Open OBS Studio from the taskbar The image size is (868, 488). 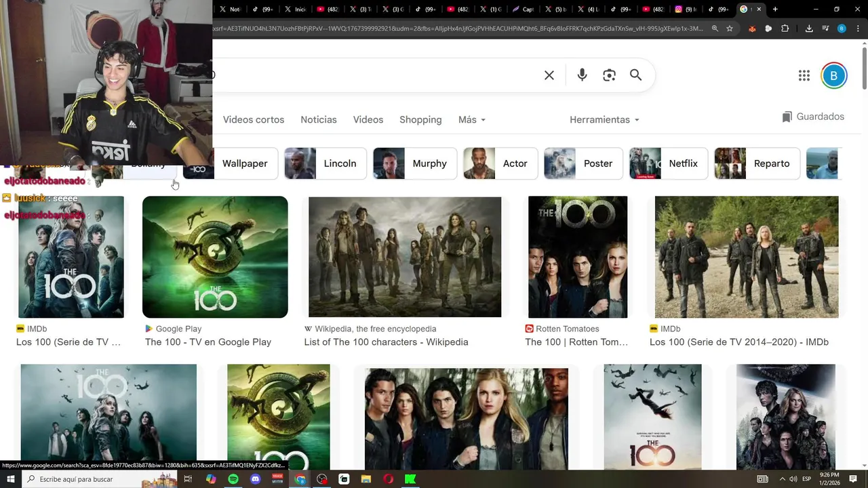coord(322,479)
